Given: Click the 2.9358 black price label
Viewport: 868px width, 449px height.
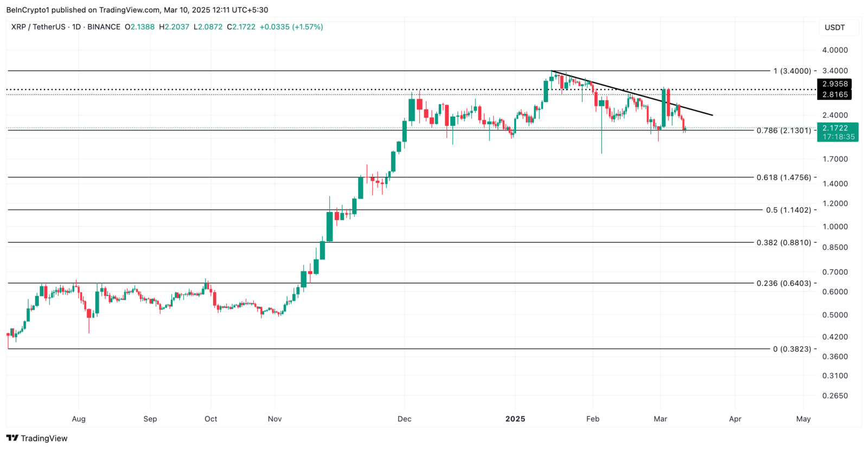Looking at the screenshot, I should click(834, 84).
